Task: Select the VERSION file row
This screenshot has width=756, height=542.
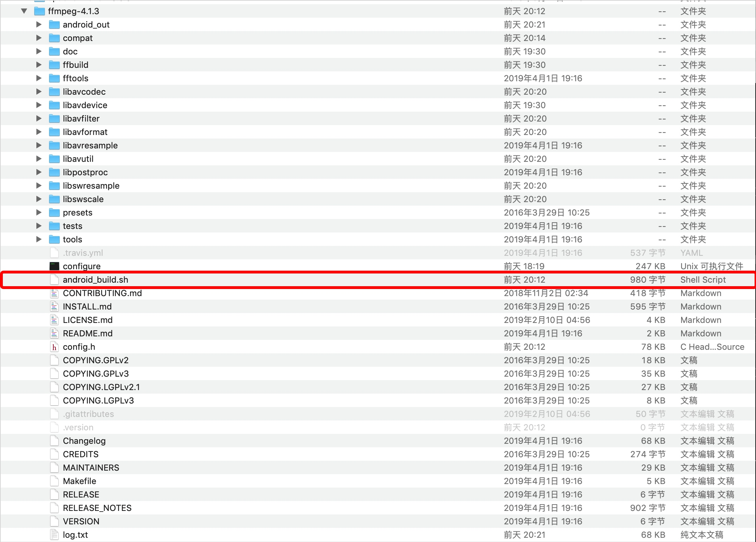Action: [x=378, y=521]
